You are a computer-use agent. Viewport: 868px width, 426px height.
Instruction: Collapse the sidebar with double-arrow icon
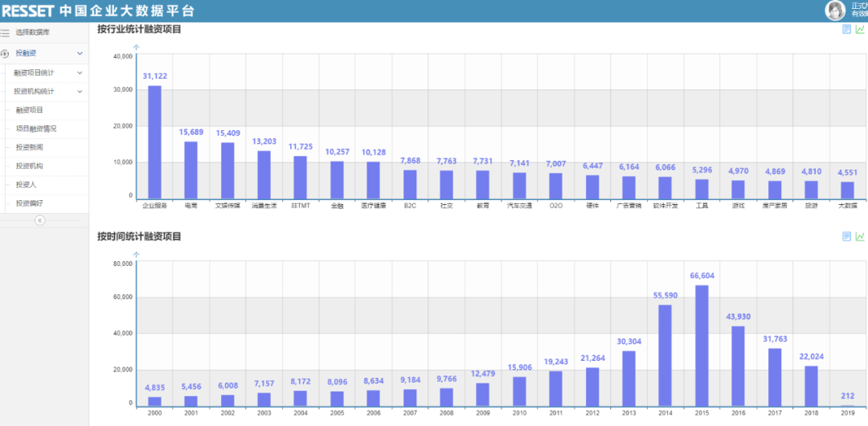pos(39,220)
